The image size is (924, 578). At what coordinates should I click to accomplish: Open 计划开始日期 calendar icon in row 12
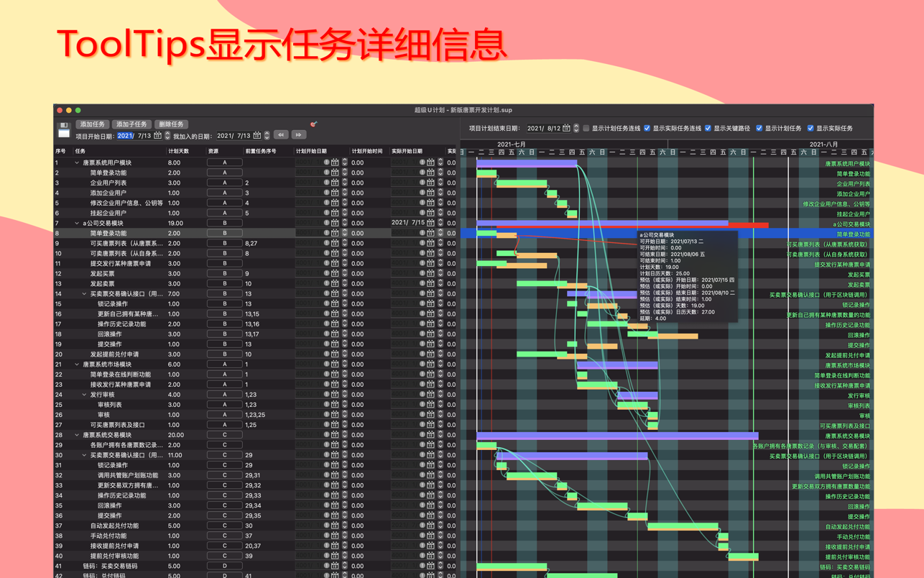pyautogui.click(x=335, y=273)
